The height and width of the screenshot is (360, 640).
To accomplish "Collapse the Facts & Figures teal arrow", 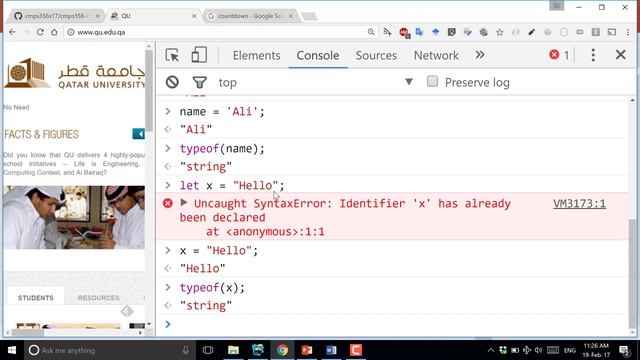I will point(138,134).
